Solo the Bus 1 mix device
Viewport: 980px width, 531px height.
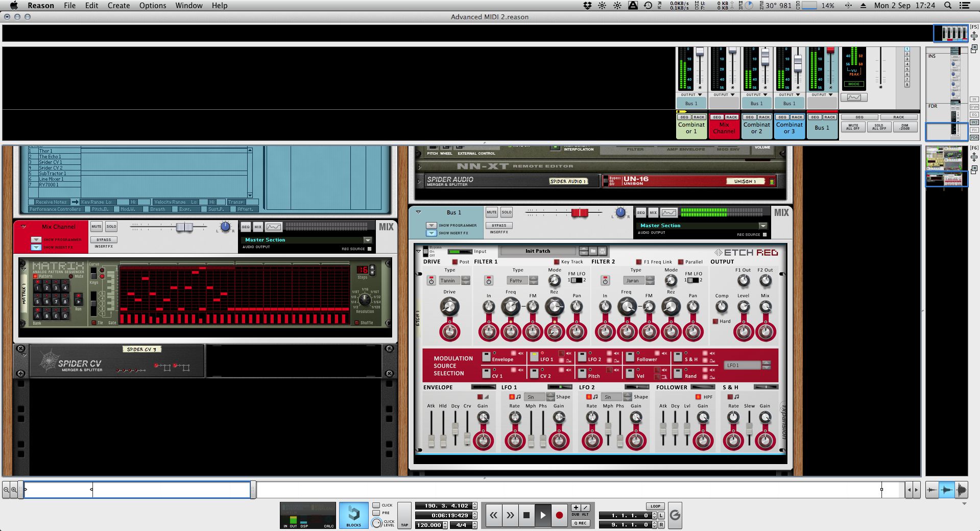coord(507,212)
